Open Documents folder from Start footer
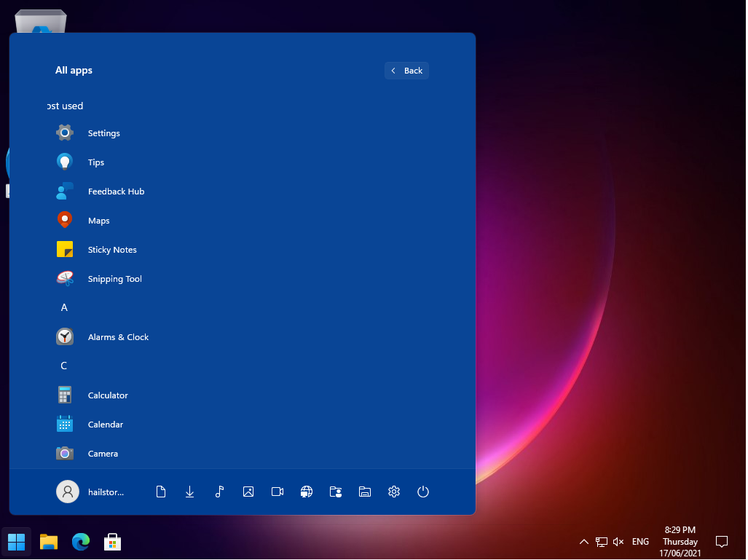This screenshot has width=748, height=560. (x=161, y=492)
